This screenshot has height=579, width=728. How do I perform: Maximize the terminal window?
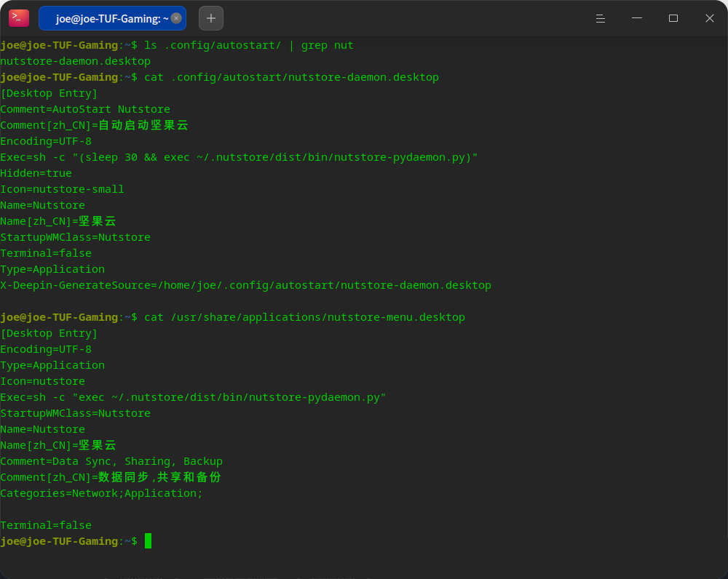tap(673, 18)
